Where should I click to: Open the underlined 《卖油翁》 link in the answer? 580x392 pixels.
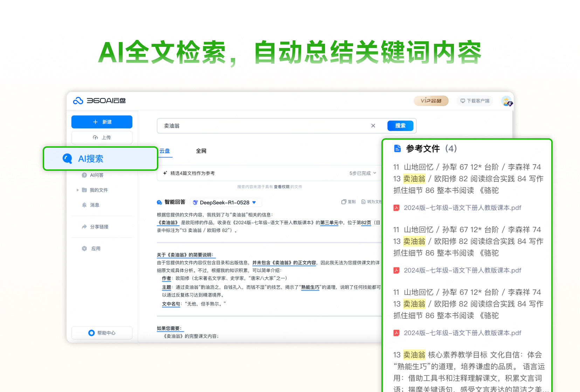pos(168,223)
